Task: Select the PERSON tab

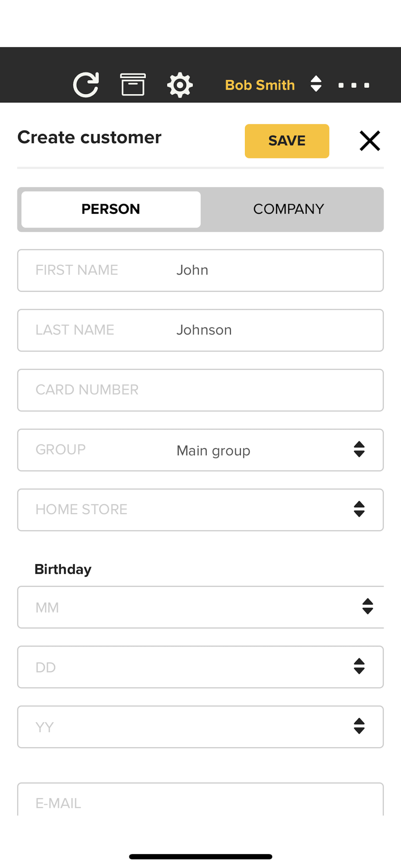Action: 111,209
